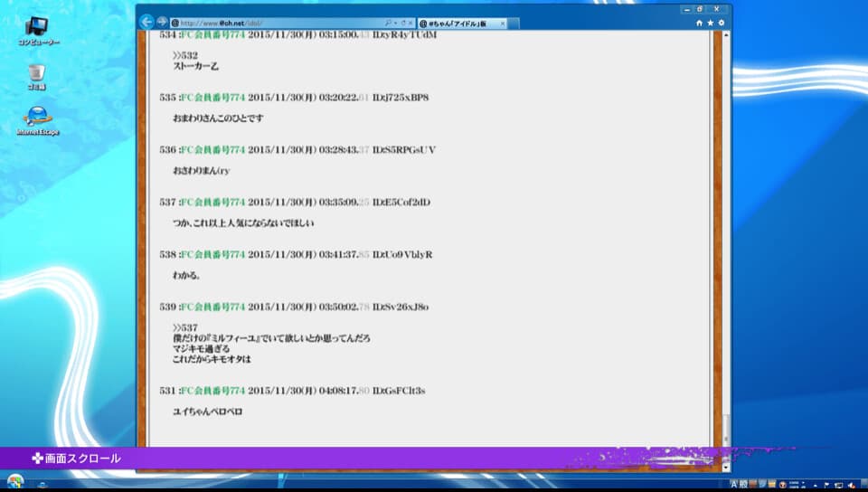868x492 pixels.
Task: Follow the >>537 reply anchor link
Action: coord(184,327)
